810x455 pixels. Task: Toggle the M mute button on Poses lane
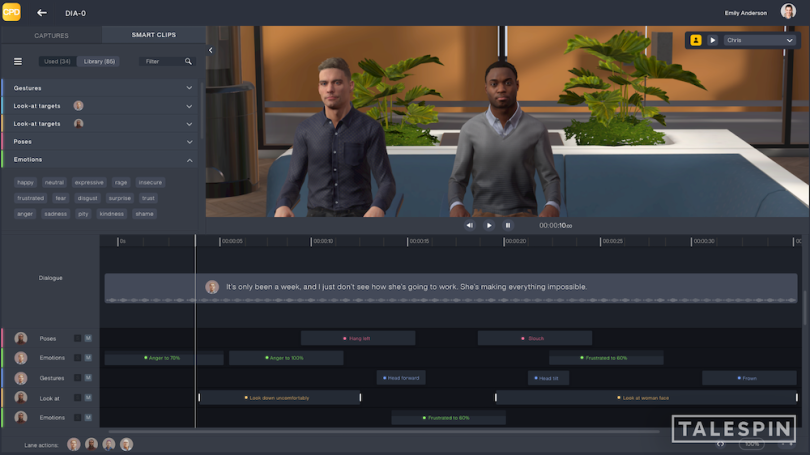(88, 338)
